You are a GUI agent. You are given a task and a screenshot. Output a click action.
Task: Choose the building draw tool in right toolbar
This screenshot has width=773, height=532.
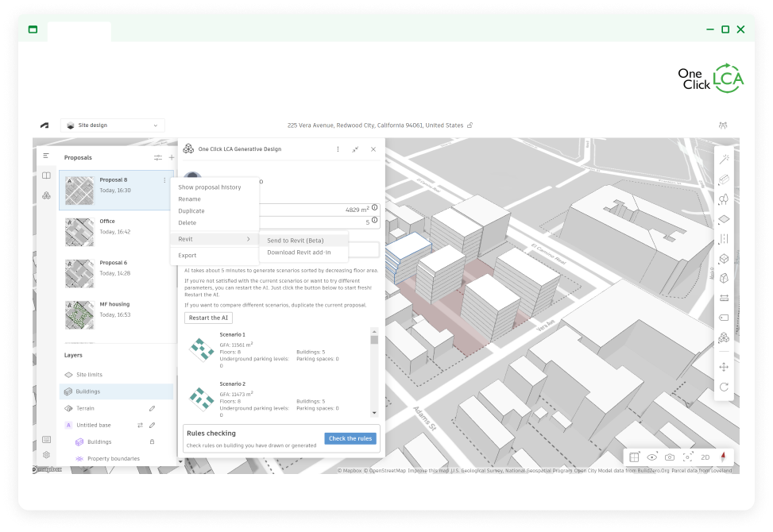click(724, 179)
